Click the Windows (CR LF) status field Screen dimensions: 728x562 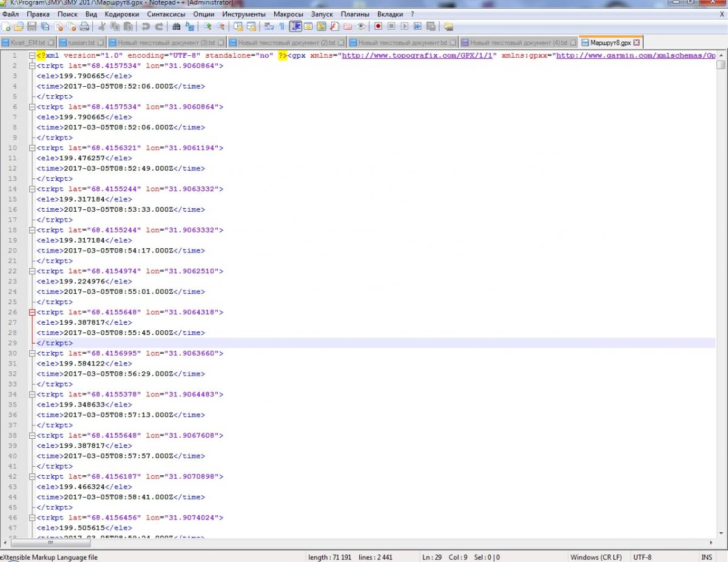(596, 557)
